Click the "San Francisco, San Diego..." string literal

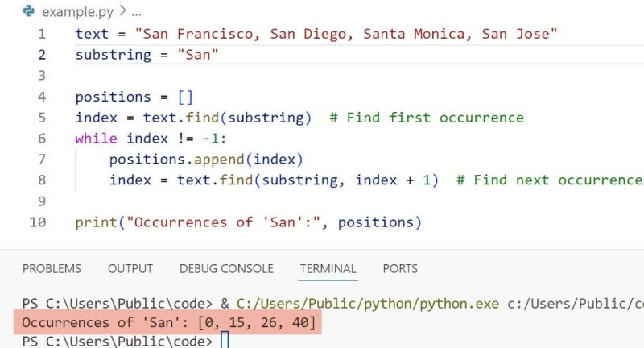tap(346, 34)
